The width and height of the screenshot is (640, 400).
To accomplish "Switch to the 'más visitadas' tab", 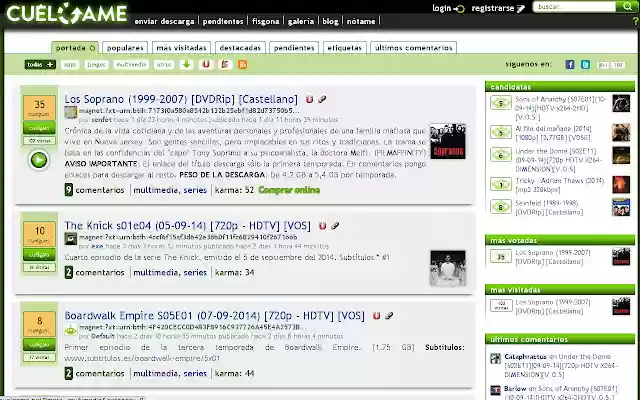I will pyautogui.click(x=181, y=48).
